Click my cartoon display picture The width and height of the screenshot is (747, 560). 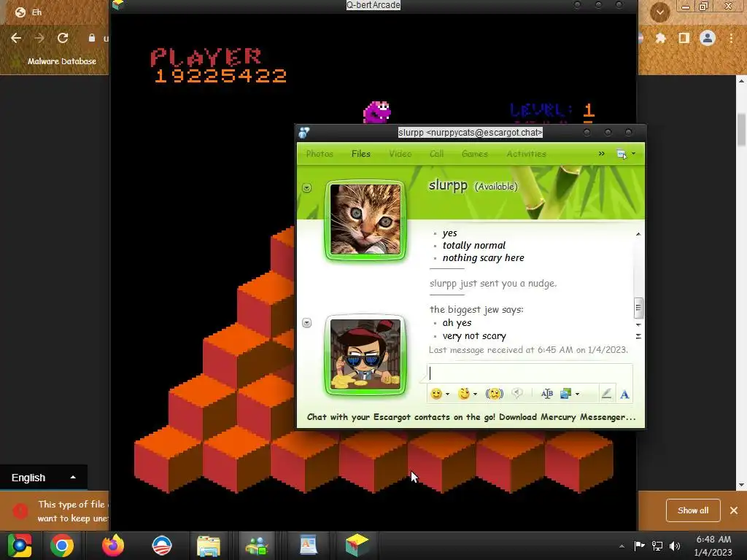point(365,354)
